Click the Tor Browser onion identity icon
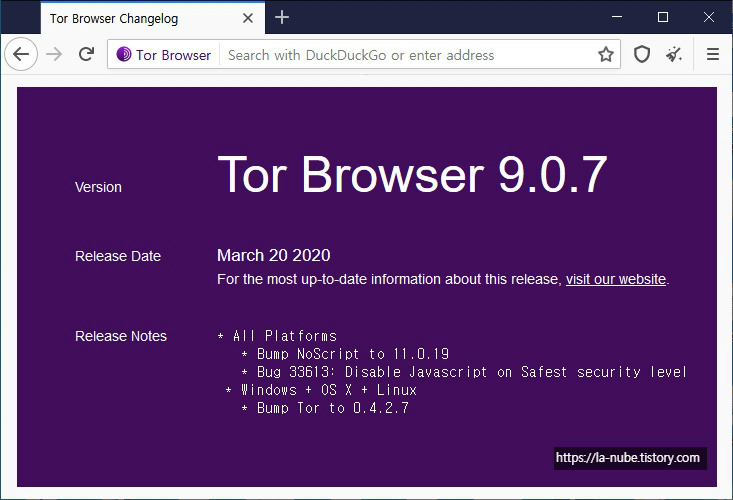733x500 pixels. tap(124, 55)
